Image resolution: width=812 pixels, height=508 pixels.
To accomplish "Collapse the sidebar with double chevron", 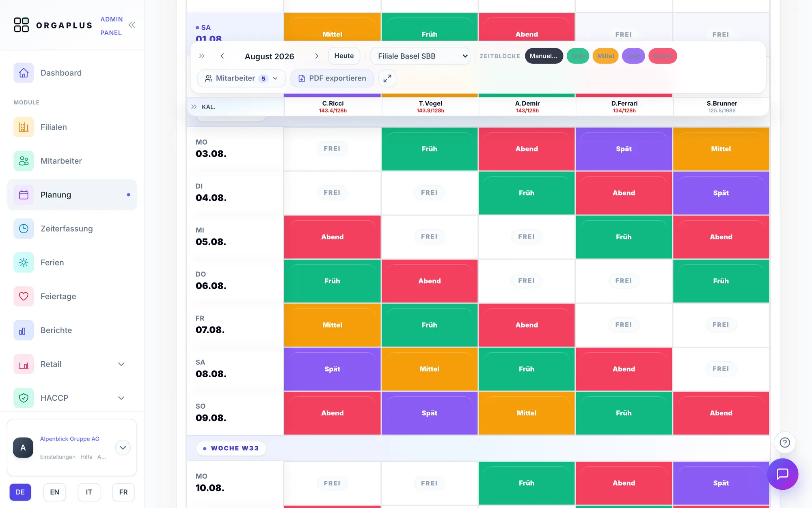I will coord(132,25).
